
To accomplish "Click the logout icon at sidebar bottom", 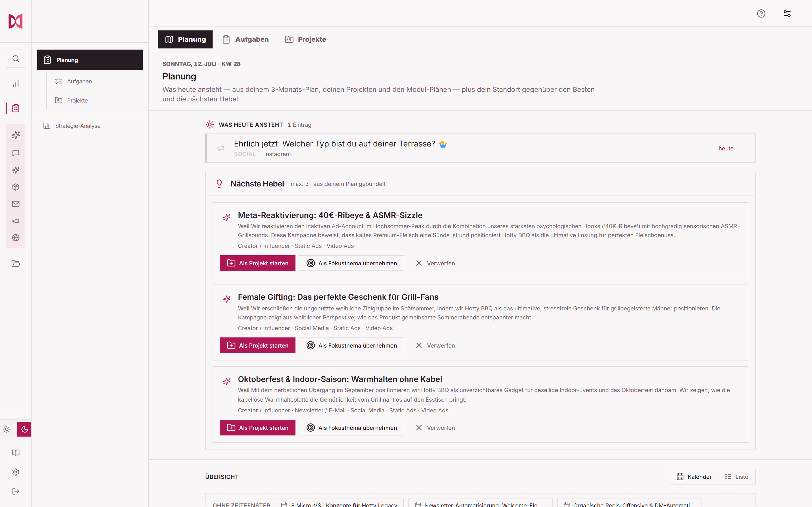I will click(16, 491).
